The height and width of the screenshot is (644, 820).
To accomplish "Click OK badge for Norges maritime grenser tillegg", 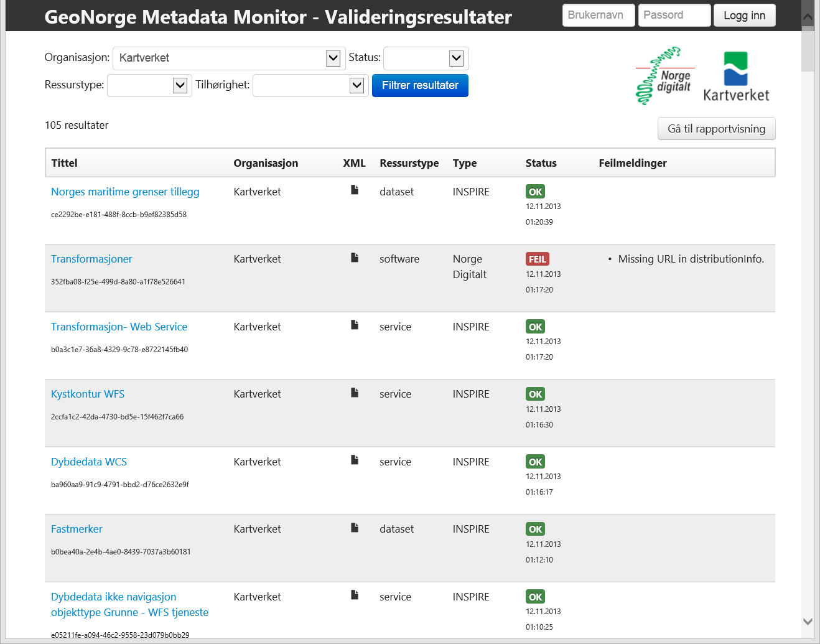I will point(535,192).
